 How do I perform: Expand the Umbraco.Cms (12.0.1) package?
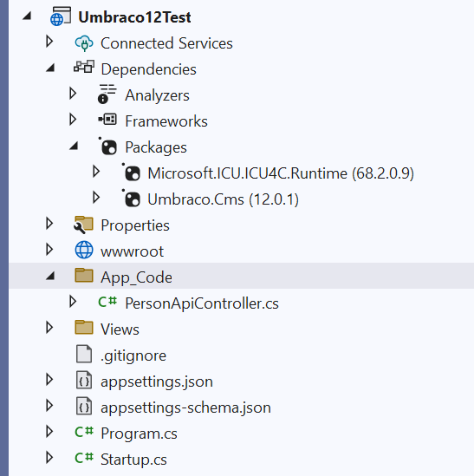tap(96, 198)
